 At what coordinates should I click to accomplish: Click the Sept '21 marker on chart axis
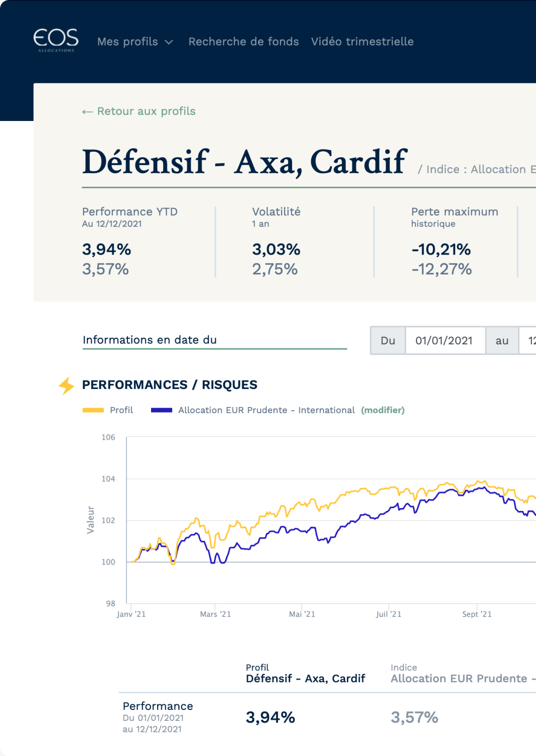pos(477,614)
